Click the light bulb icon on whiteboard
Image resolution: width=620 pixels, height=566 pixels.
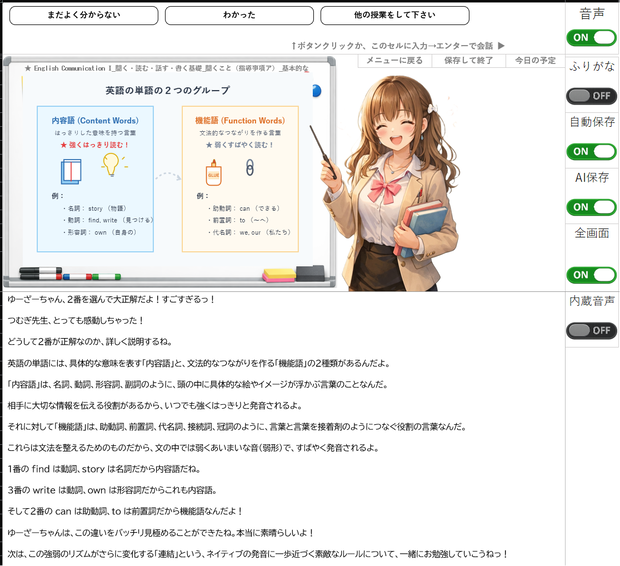[x=112, y=165]
